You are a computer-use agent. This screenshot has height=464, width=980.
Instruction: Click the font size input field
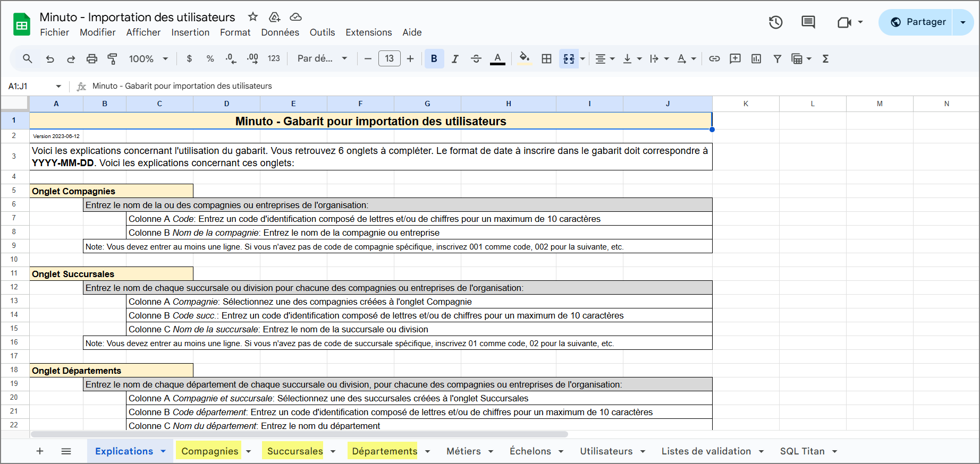coord(390,59)
